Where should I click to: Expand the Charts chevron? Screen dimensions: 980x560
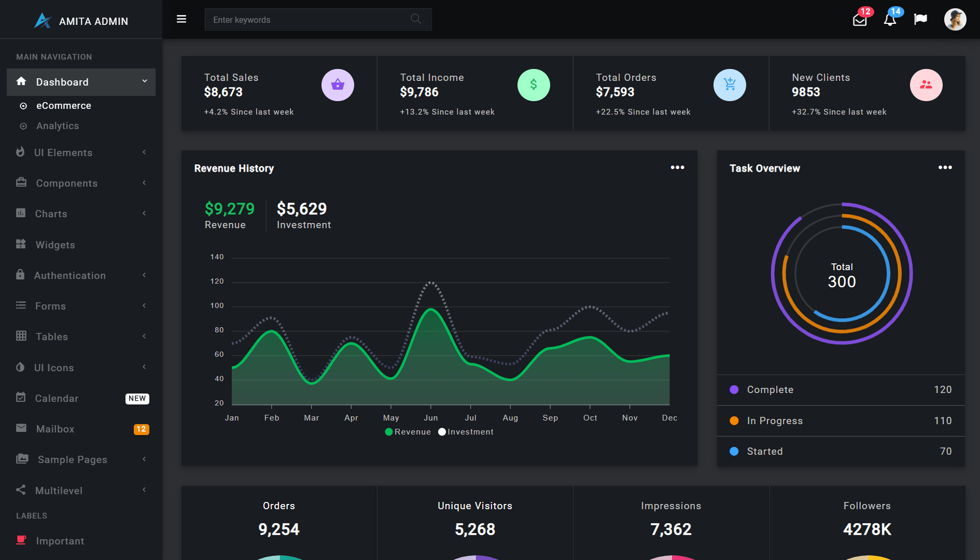coord(144,213)
